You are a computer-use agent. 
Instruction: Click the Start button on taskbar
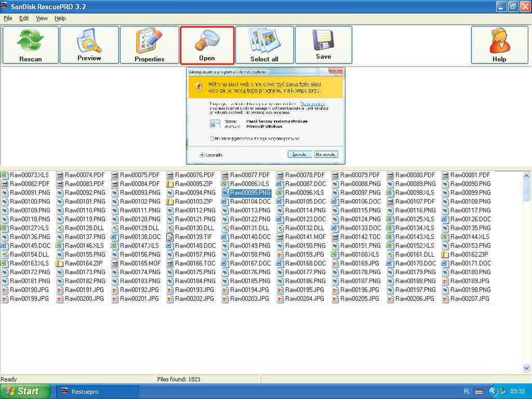point(24,391)
